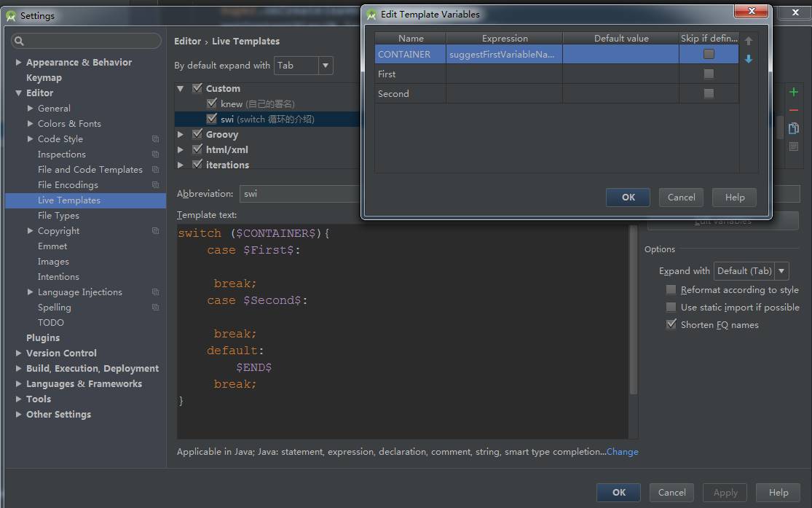This screenshot has width=812, height=508.
Task: Add a new live template with the green plus icon
Action: (794, 93)
